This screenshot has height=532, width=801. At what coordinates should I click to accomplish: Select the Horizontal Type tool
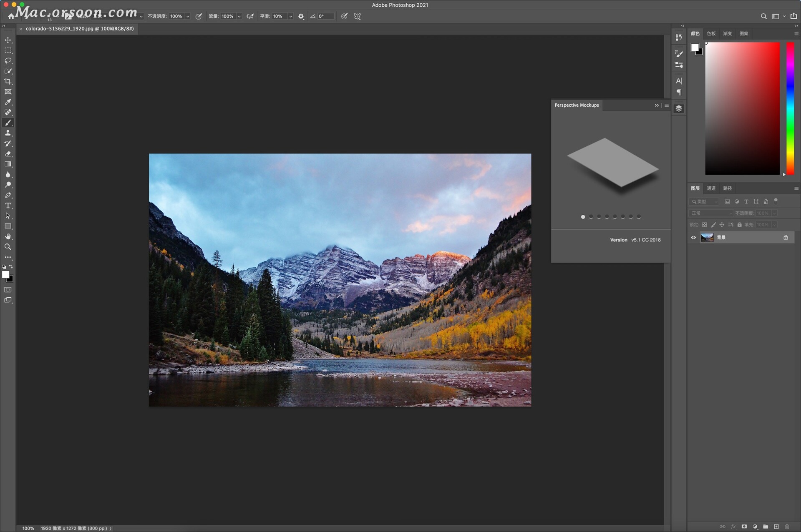pyautogui.click(x=8, y=206)
